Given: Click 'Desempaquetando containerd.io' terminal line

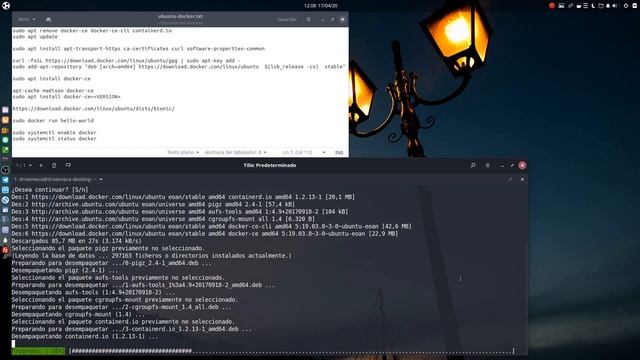Looking at the screenshot, I should pos(84,337).
